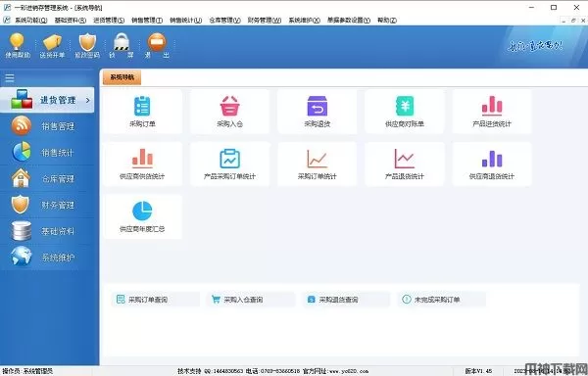This screenshot has height=376, width=588.
Task: Lock the screen with the padlock icon
Action: click(x=122, y=45)
